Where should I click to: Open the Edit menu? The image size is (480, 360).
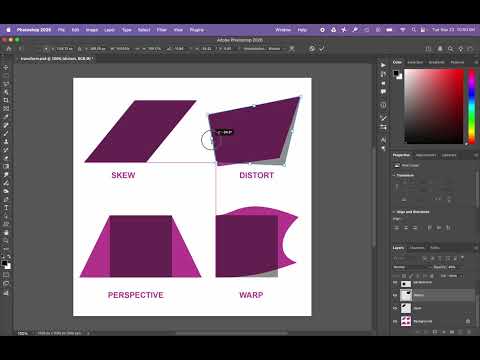(x=75, y=30)
